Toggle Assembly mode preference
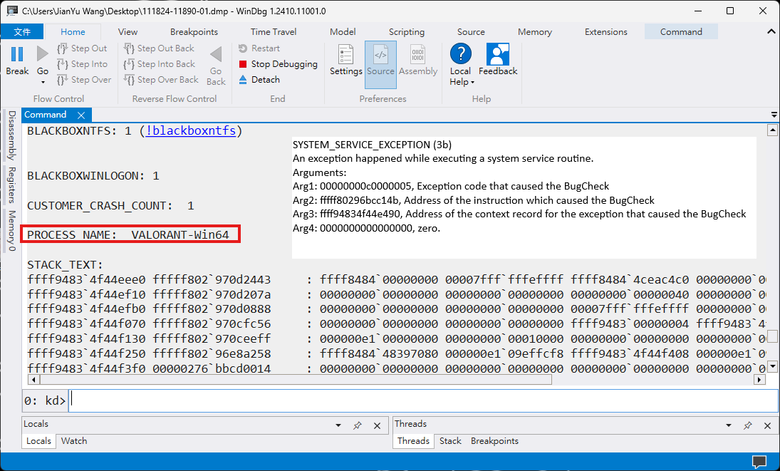The image size is (780, 471). (418, 55)
